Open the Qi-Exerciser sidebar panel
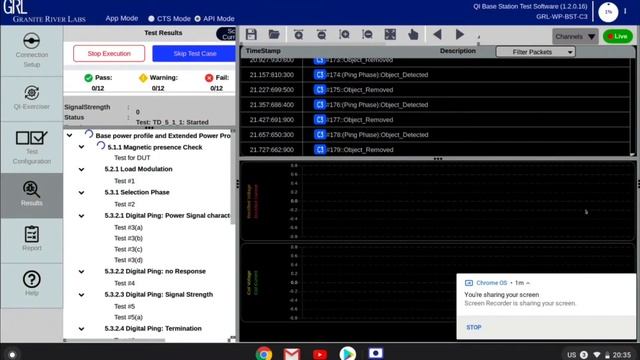 [x=31, y=98]
